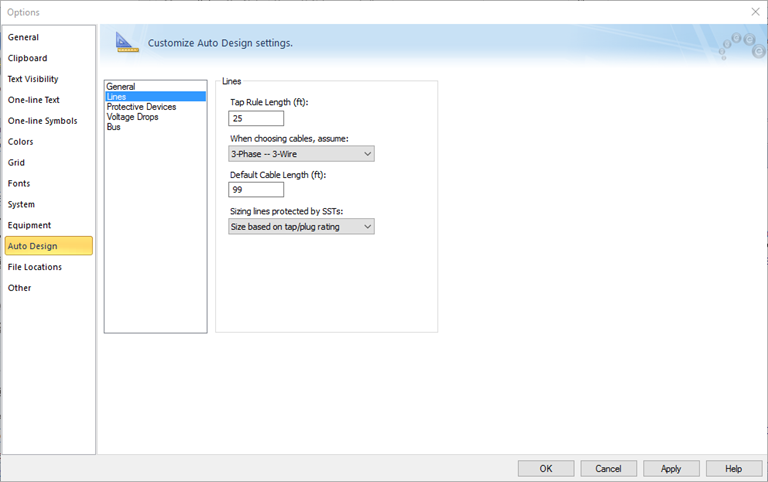Open the General options category
Screen dimensions: 768x482
(24, 37)
